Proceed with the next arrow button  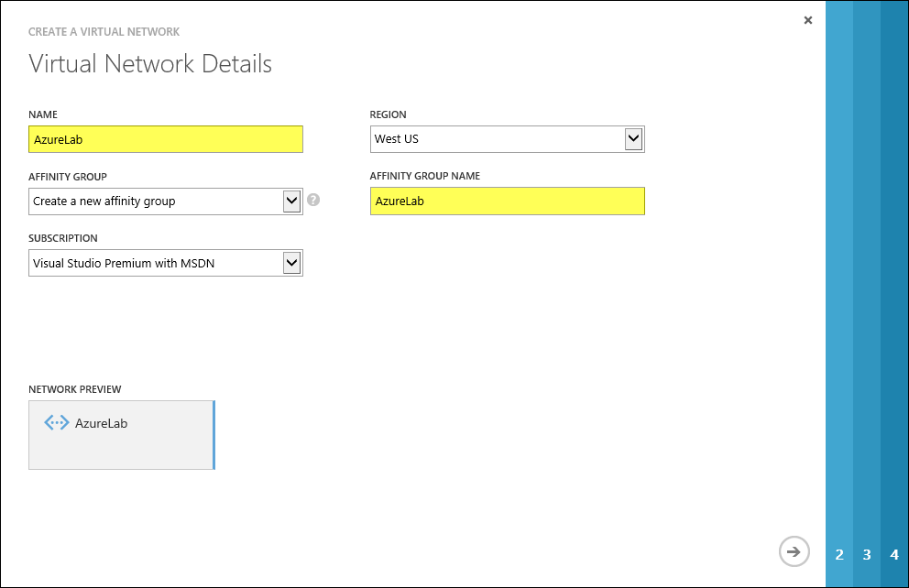tap(794, 551)
